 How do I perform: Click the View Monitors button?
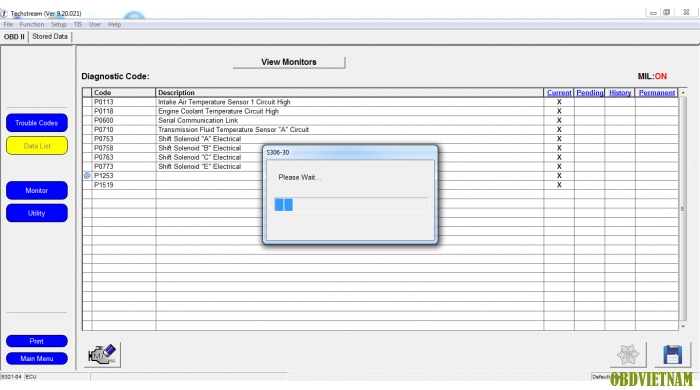tap(289, 62)
